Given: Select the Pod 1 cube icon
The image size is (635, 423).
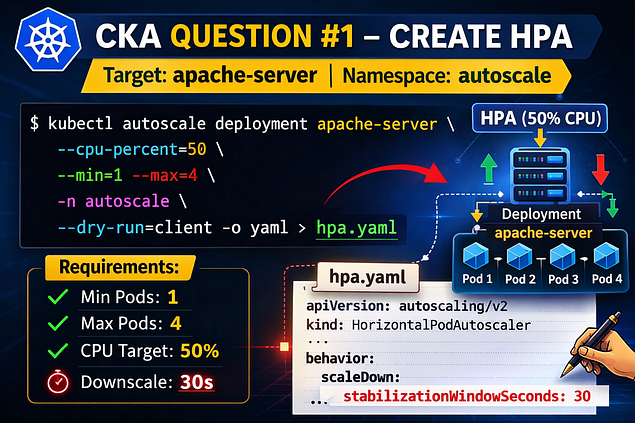Looking at the screenshot, I should (x=476, y=256).
